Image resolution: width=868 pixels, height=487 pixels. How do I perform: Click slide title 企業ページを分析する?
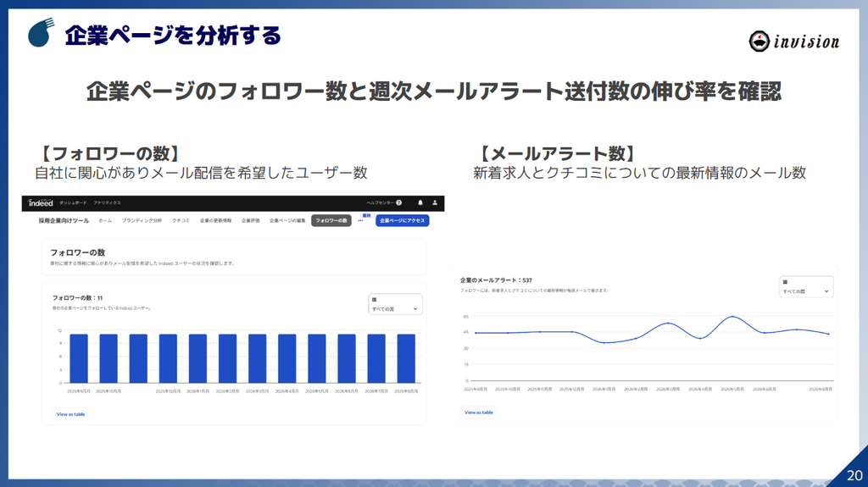point(173,36)
